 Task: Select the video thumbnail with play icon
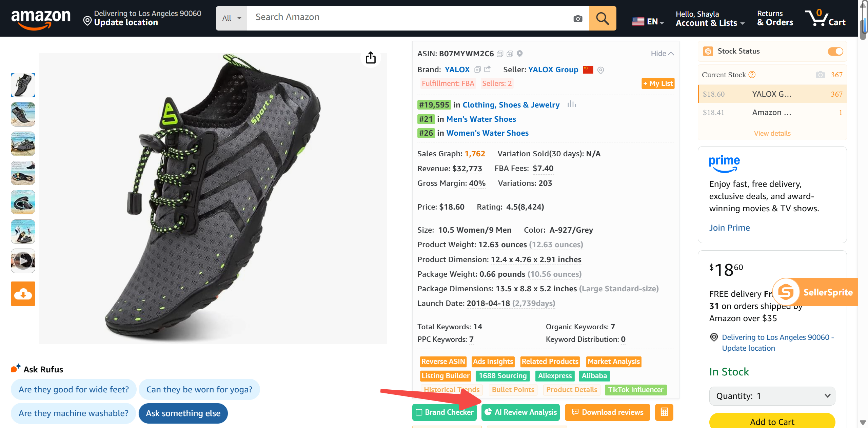pos(23,261)
